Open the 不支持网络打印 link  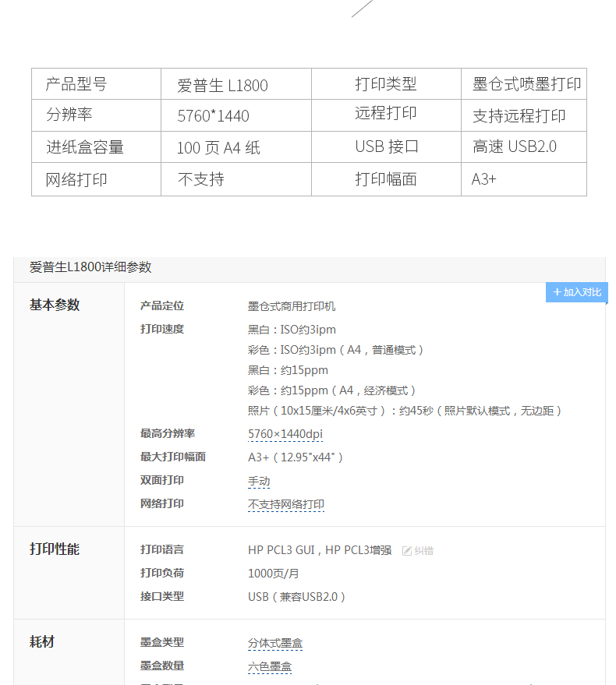pos(286,504)
